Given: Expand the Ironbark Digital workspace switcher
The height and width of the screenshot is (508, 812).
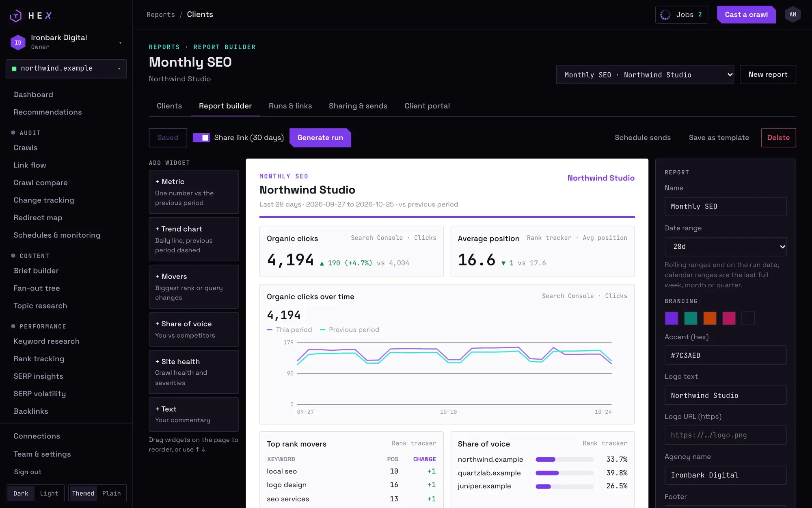Looking at the screenshot, I should [x=66, y=42].
